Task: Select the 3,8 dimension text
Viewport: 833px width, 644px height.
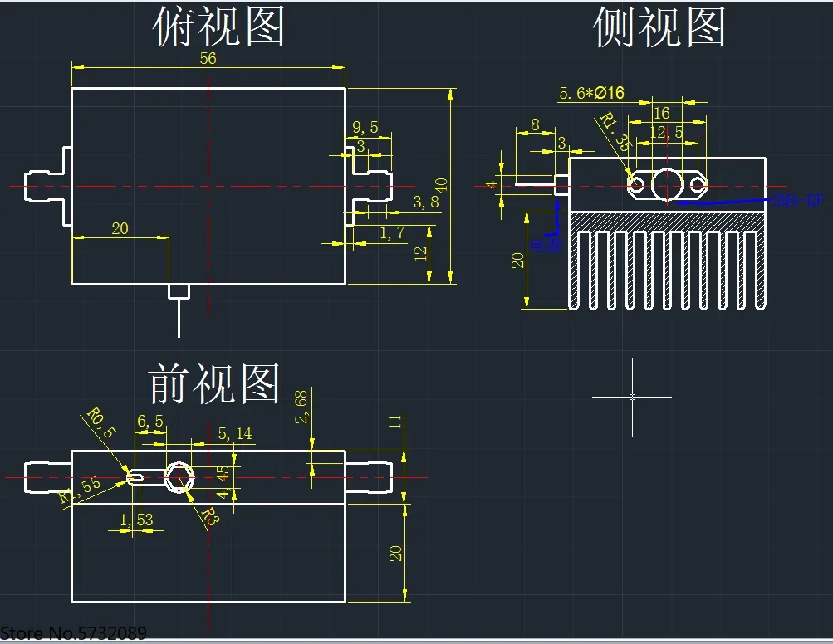Action: point(426,202)
